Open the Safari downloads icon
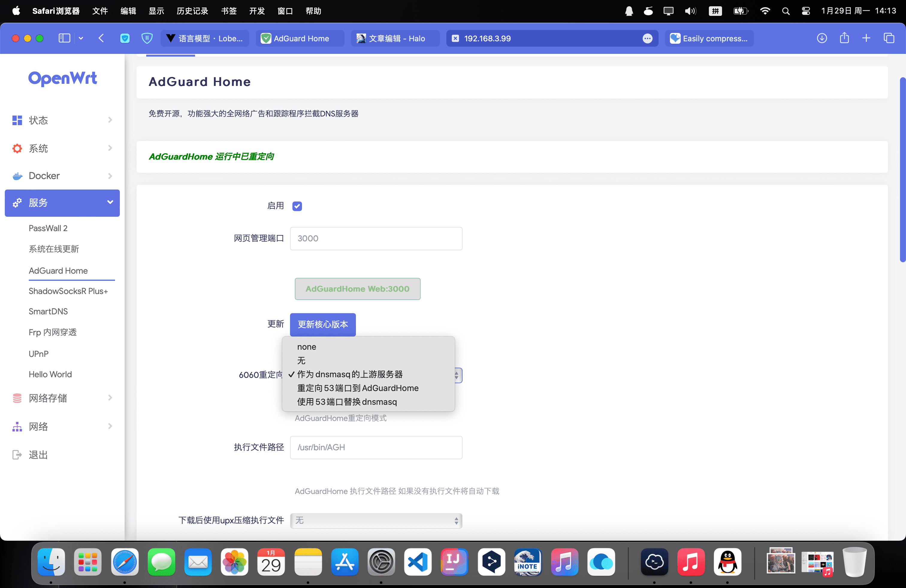This screenshot has height=588, width=906. tap(822, 38)
